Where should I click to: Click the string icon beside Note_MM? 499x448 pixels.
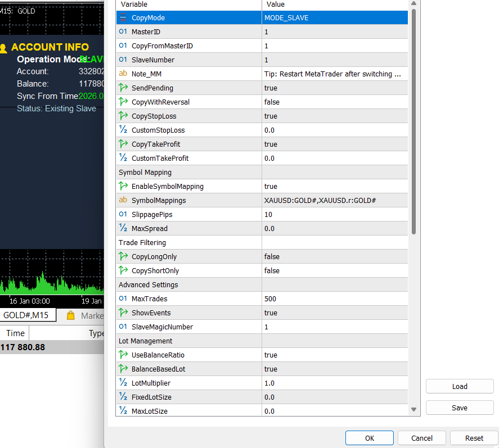[123, 74]
